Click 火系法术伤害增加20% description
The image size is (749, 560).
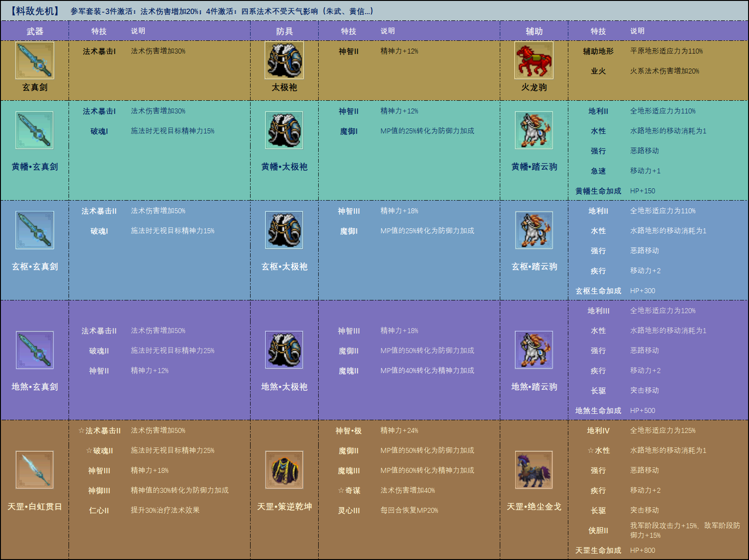point(665,71)
